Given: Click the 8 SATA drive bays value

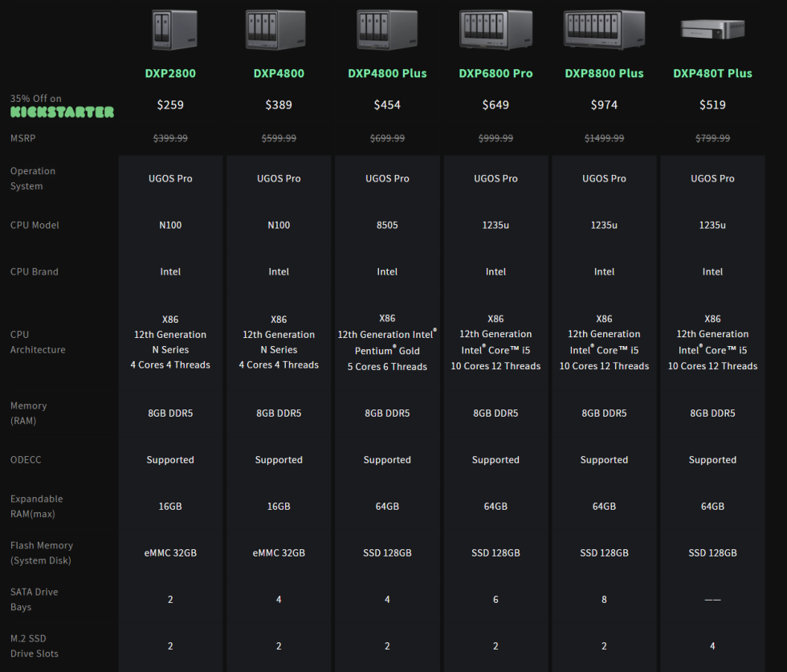Looking at the screenshot, I should [x=604, y=600].
